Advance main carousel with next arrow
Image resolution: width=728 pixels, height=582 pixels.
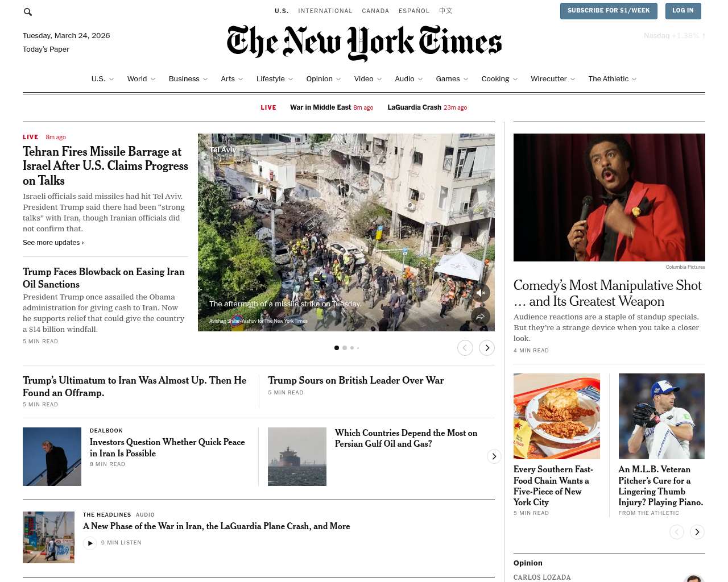(487, 348)
